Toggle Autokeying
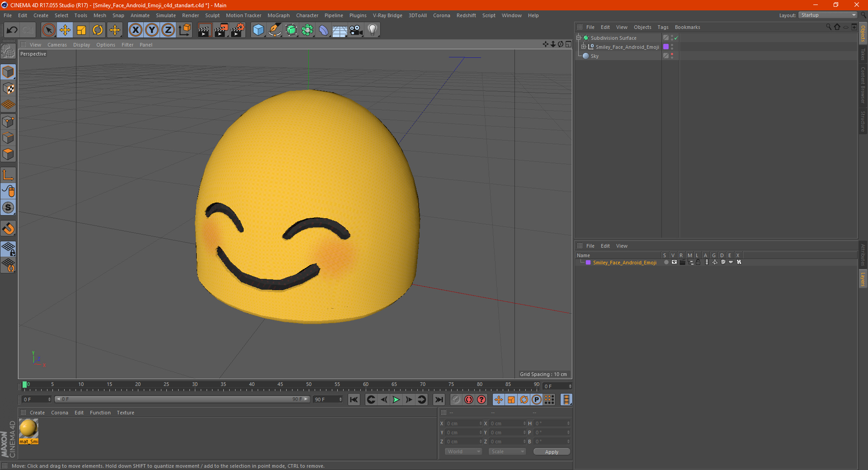This screenshot has width=868, height=470. (469, 399)
